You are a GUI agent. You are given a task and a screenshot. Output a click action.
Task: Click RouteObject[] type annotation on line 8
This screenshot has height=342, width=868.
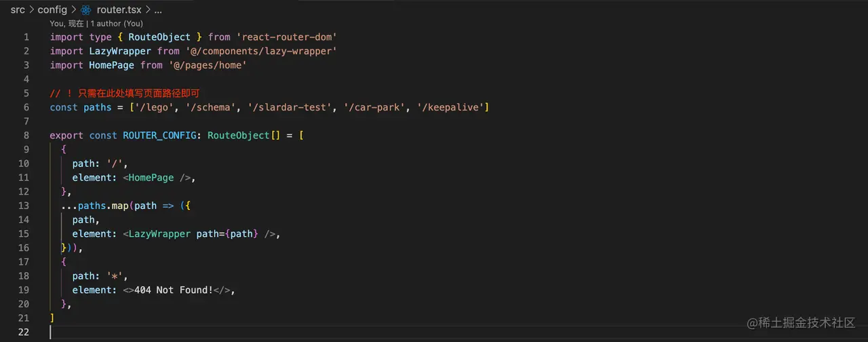[x=243, y=135]
